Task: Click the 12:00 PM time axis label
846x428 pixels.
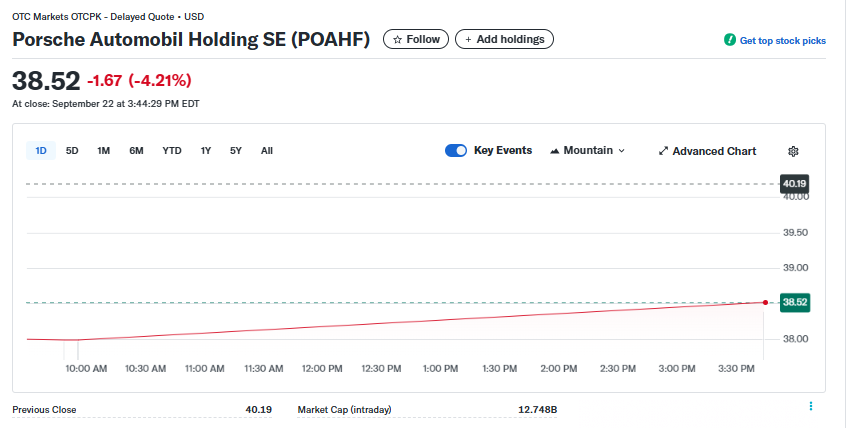Action: click(x=322, y=369)
